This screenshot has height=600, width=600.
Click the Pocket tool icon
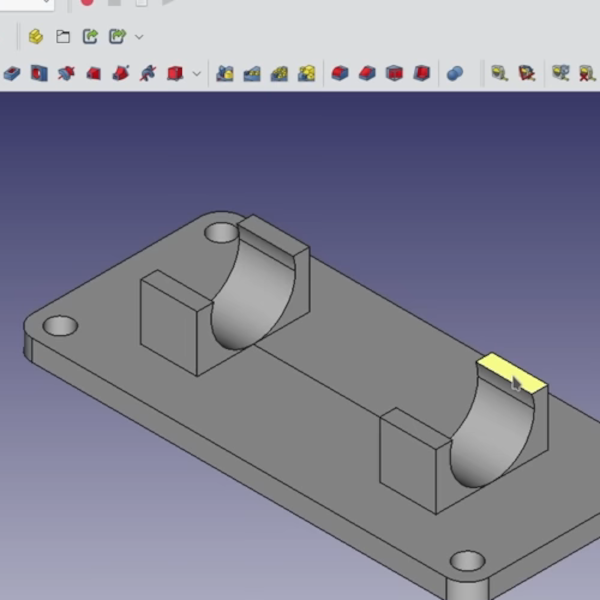tap(12, 73)
